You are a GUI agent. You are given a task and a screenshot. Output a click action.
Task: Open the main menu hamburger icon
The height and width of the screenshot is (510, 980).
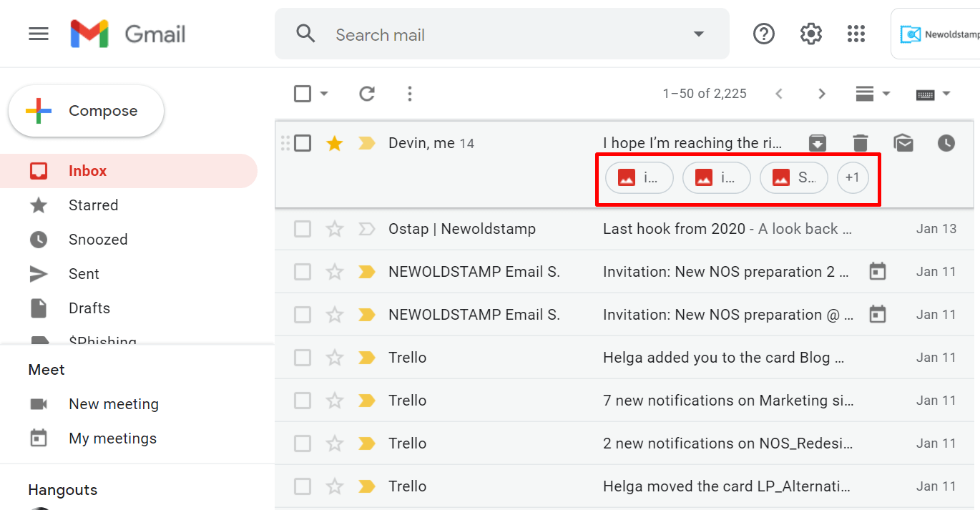39,34
